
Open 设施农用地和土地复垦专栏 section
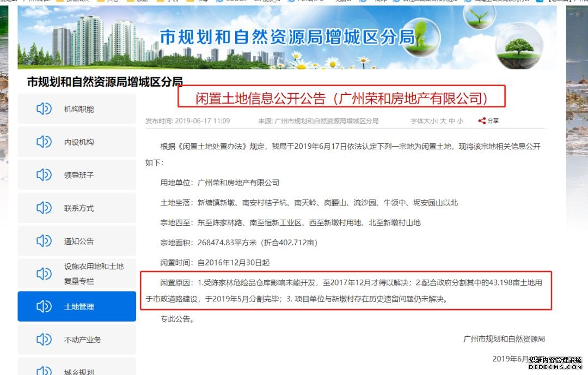coord(77,274)
